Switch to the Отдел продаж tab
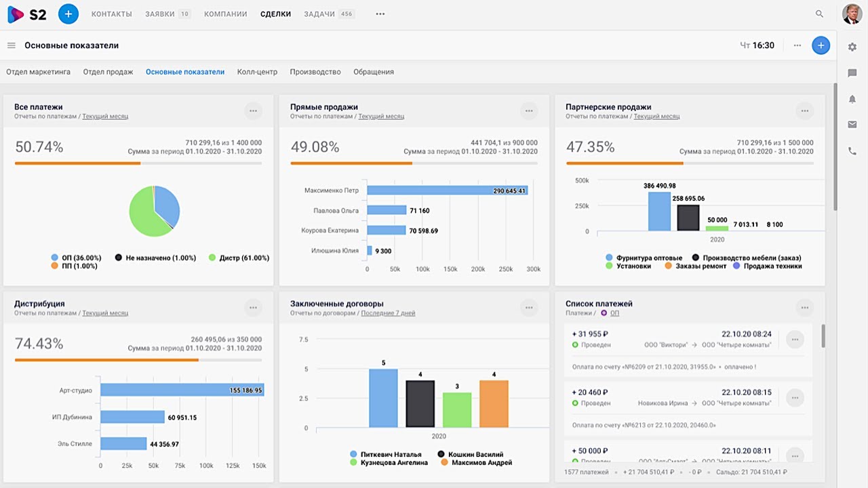This screenshot has height=488, width=868. pyautogui.click(x=108, y=72)
